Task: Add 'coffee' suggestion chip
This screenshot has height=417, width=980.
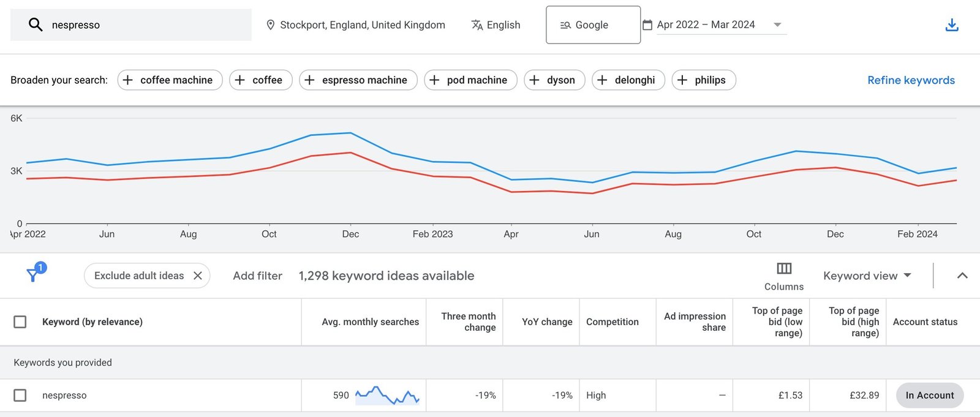Action: point(261,80)
